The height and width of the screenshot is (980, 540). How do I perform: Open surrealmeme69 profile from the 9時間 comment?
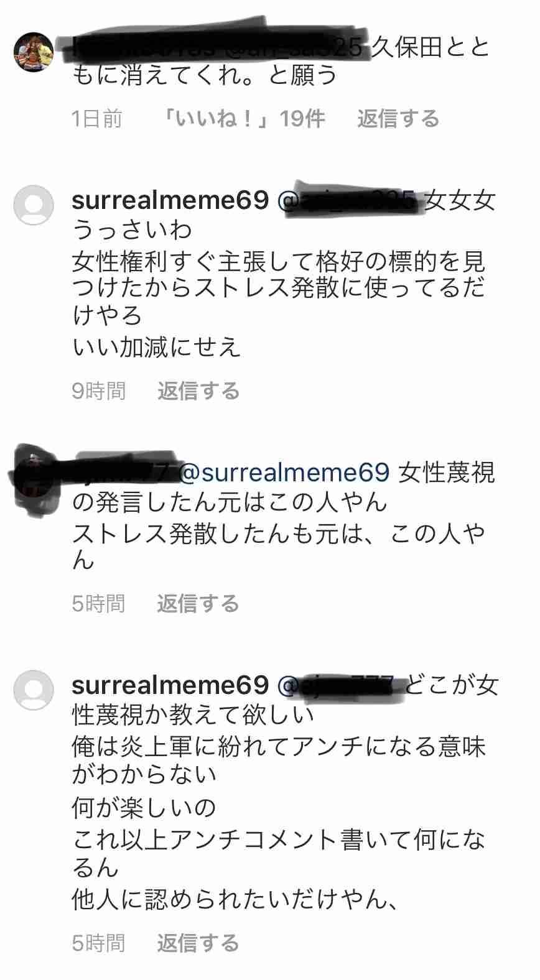[x=170, y=200]
